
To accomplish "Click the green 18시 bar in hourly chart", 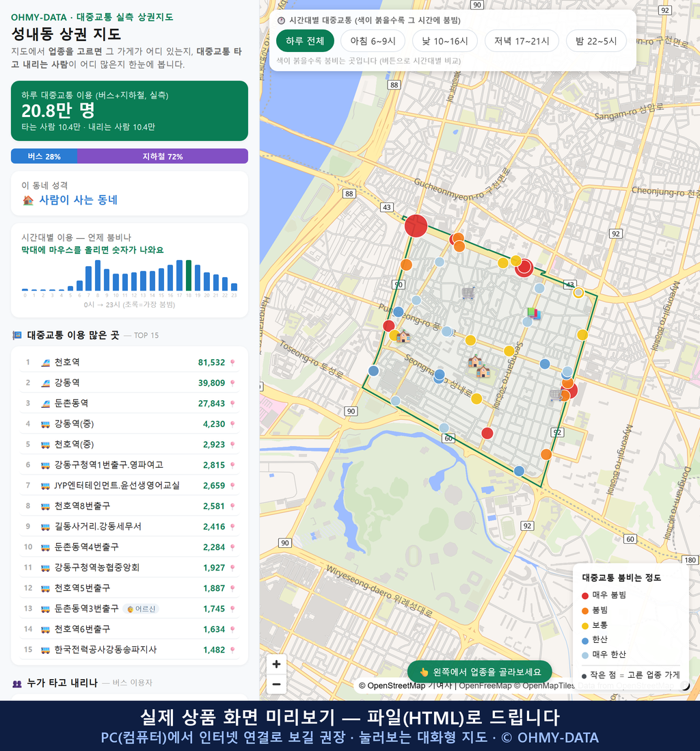I will [x=189, y=276].
